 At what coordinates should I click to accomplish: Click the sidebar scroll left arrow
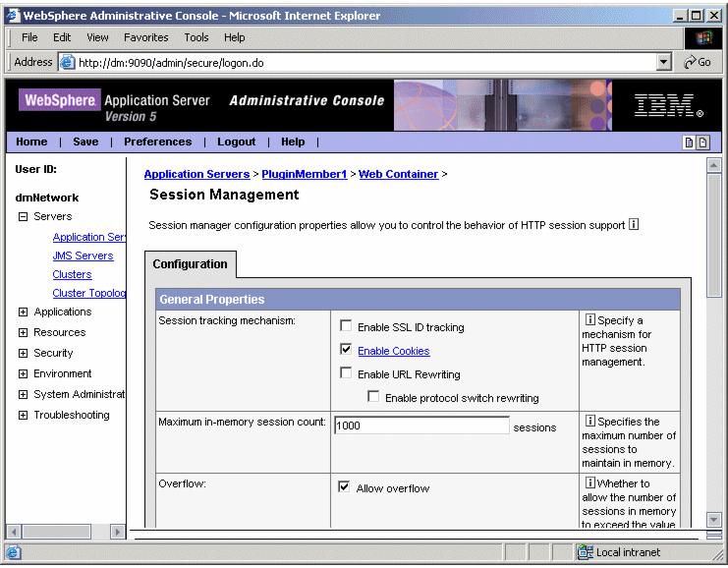pos(14,532)
